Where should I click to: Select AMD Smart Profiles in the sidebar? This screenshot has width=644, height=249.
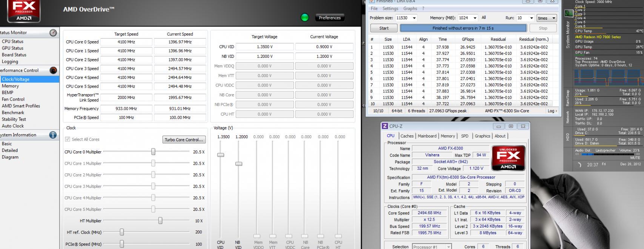21,106
